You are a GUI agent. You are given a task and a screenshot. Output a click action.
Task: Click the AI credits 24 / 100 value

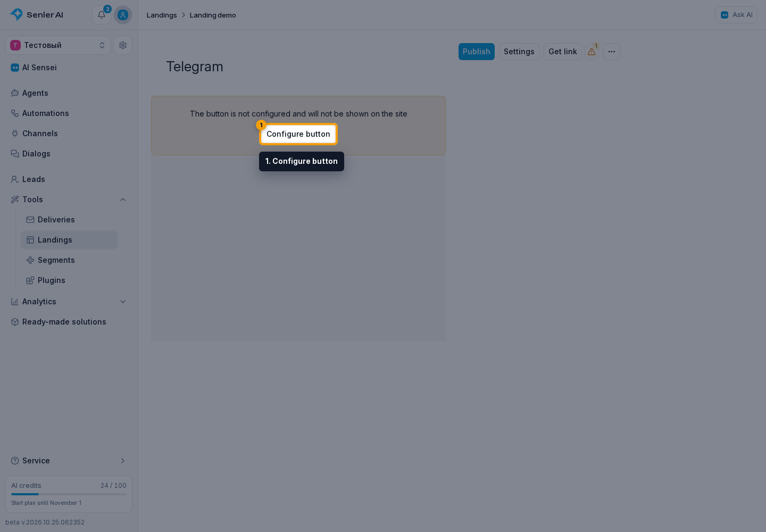113,486
